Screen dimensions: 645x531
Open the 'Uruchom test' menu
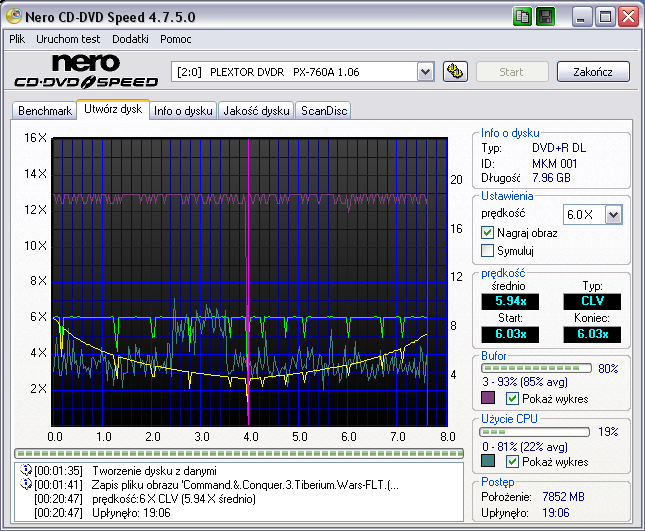tap(68, 39)
